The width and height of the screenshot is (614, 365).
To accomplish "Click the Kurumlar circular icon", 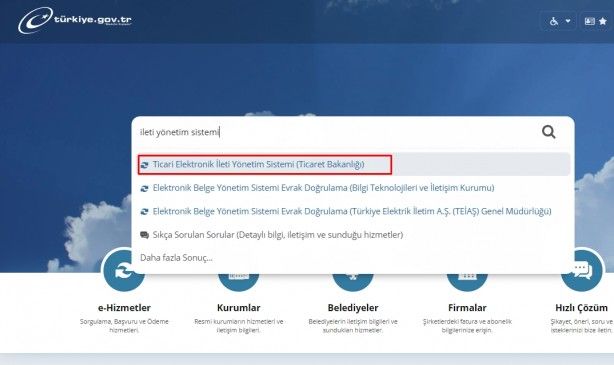I will 238,282.
